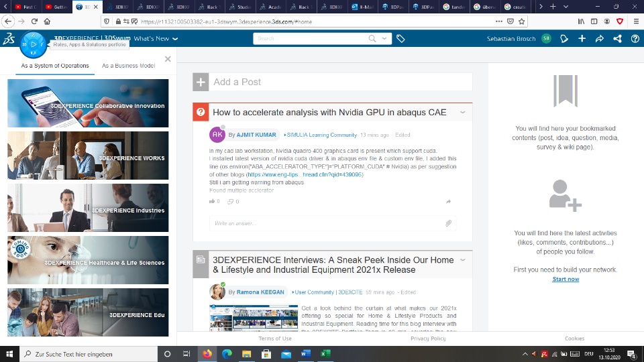Open Firefox library icon
This screenshot has width=644, height=362.
click(581, 21)
